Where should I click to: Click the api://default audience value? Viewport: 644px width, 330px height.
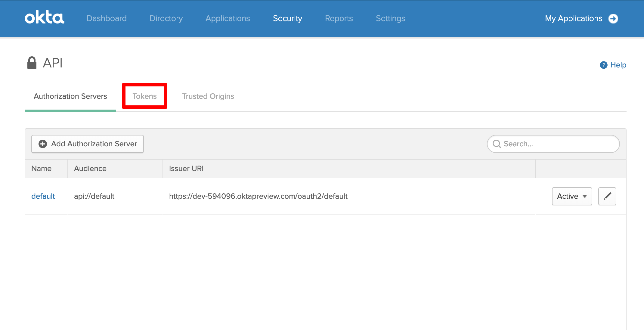click(x=94, y=196)
